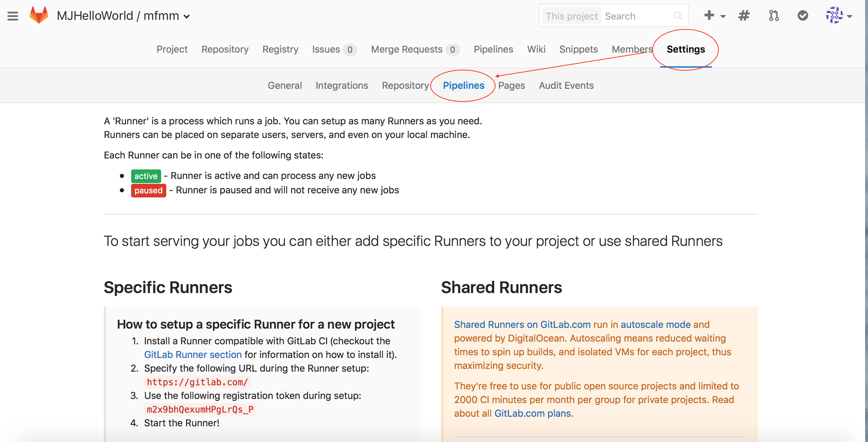Open the Merge Requests tab
Image resolution: width=868 pixels, height=442 pixels.
click(x=415, y=50)
